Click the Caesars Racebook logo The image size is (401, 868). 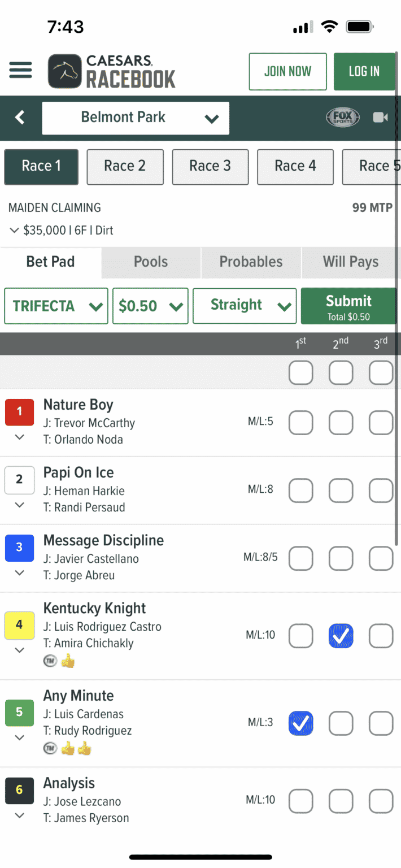[x=110, y=71]
